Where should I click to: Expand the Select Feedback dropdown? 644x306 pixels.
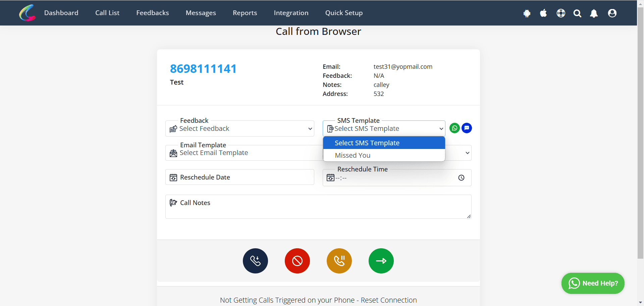coord(240,129)
